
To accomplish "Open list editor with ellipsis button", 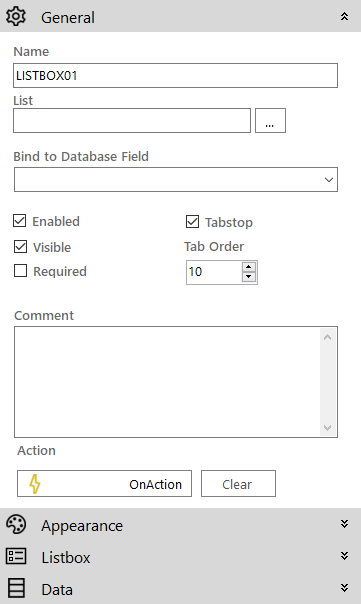I will tap(270, 121).
